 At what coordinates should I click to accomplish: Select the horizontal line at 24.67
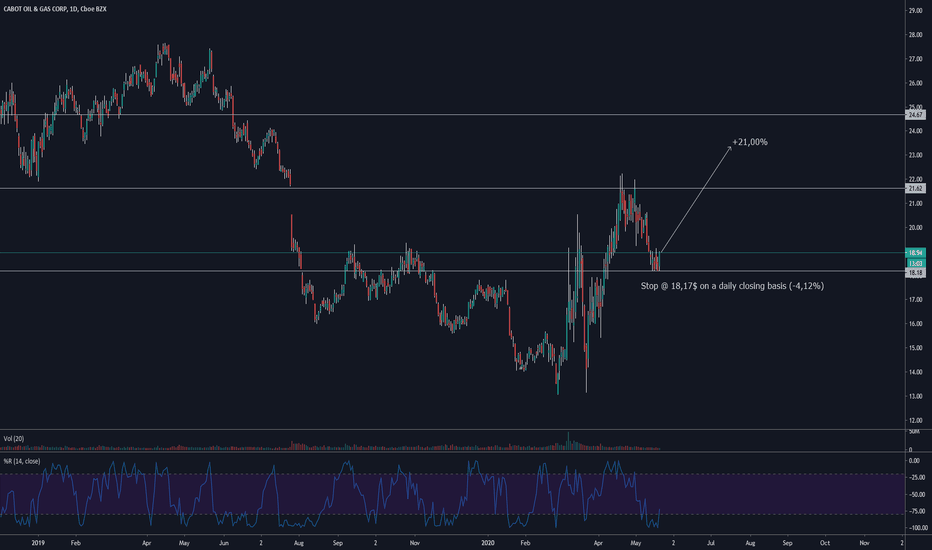(x=452, y=115)
